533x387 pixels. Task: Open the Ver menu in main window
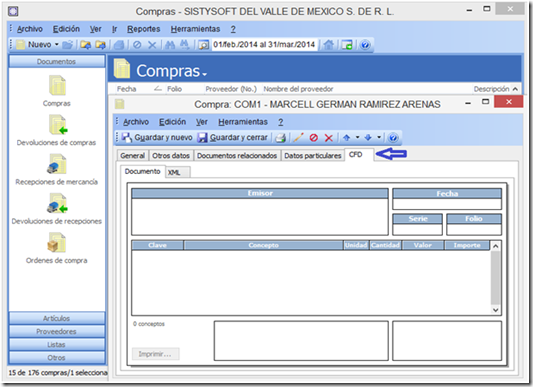pos(96,29)
